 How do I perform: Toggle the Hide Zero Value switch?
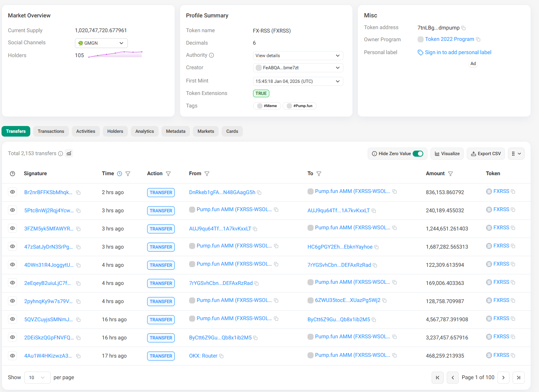coord(418,154)
